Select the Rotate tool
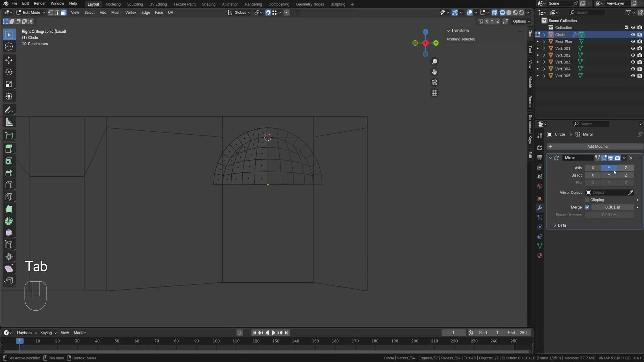The height and width of the screenshot is (362, 644). point(9,72)
